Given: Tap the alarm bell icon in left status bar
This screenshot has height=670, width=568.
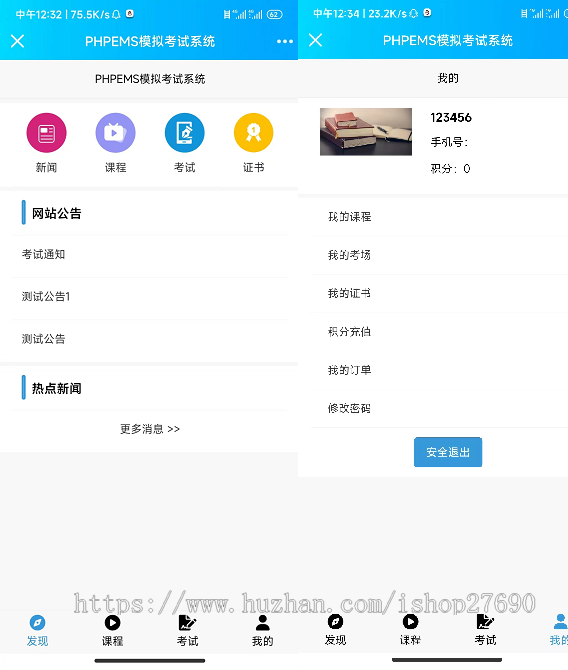Looking at the screenshot, I should (116, 15).
